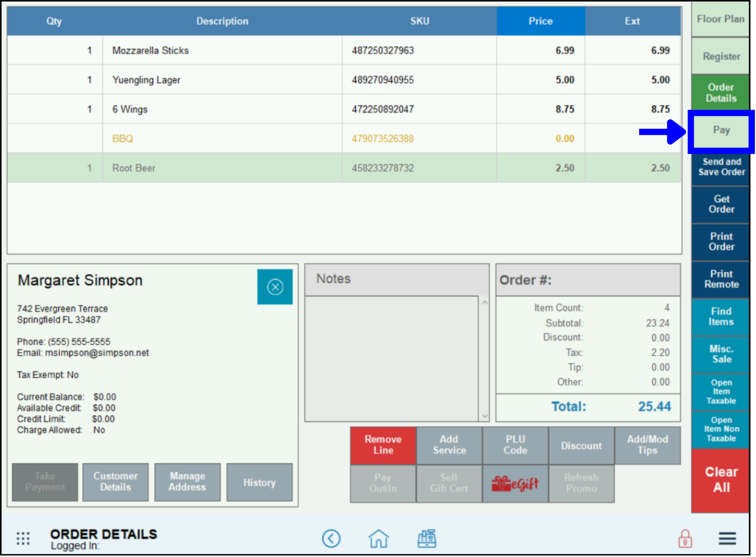The width and height of the screenshot is (756, 557).
Task: Click the cash register icon
Action: (427, 538)
